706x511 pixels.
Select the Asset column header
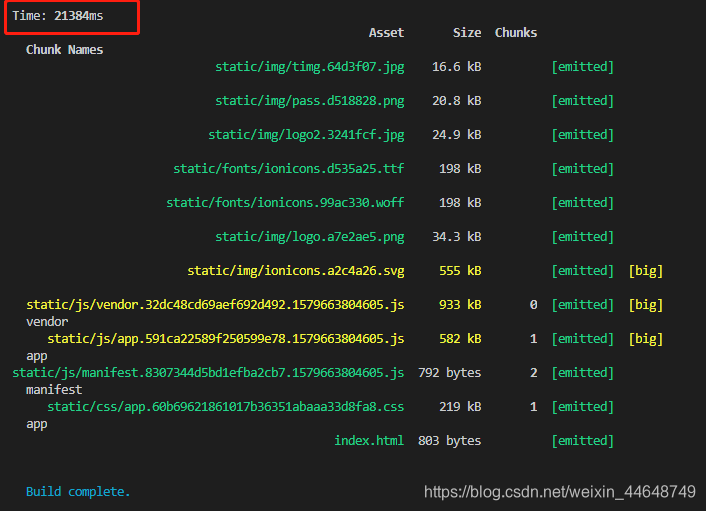click(x=386, y=33)
